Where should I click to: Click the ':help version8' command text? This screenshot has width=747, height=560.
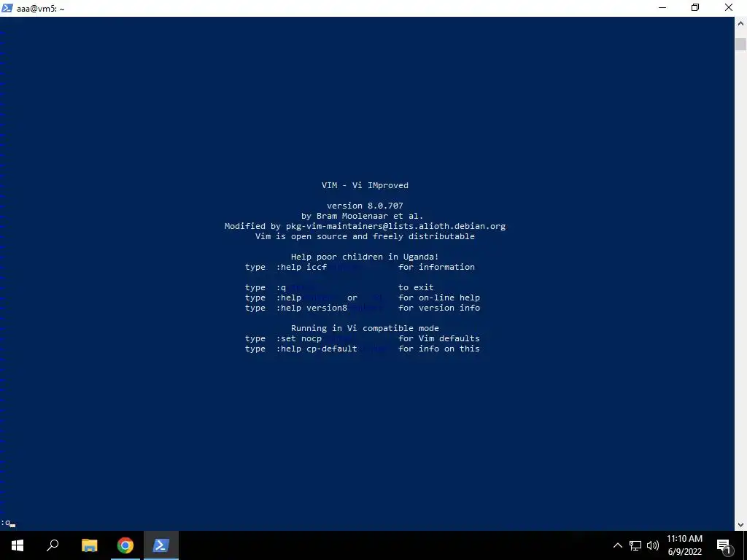pos(311,308)
